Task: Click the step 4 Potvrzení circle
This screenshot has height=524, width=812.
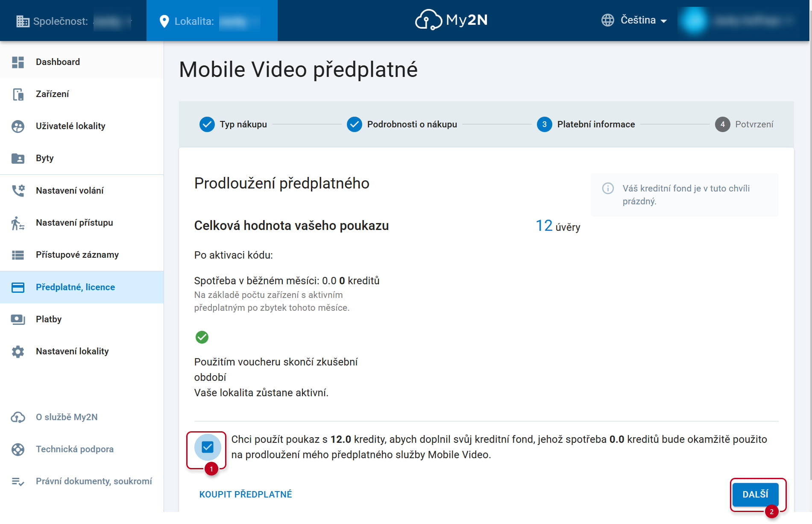Action: (x=723, y=124)
